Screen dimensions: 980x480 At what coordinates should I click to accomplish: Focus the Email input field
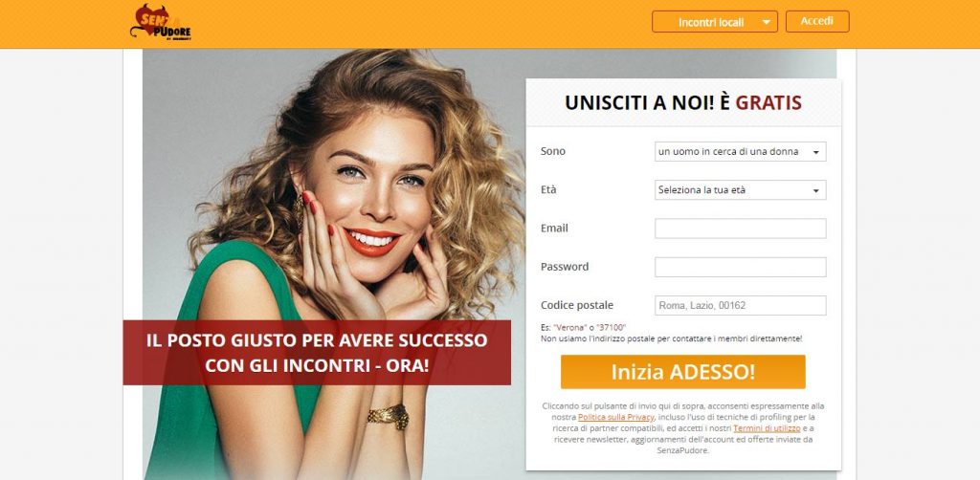tap(740, 229)
